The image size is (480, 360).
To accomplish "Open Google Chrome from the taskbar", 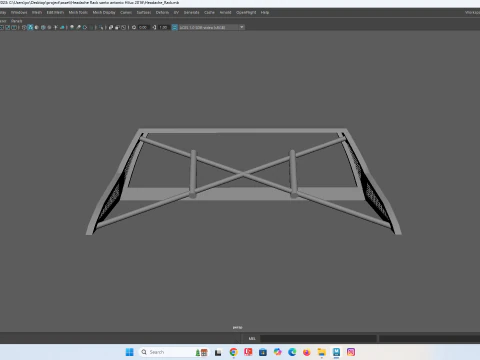I will [x=233, y=352].
